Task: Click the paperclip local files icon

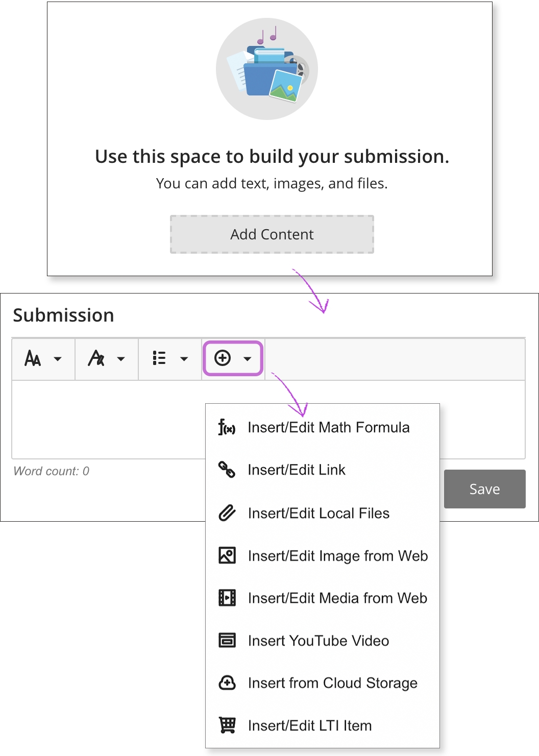Action: (x=227, y=513)
